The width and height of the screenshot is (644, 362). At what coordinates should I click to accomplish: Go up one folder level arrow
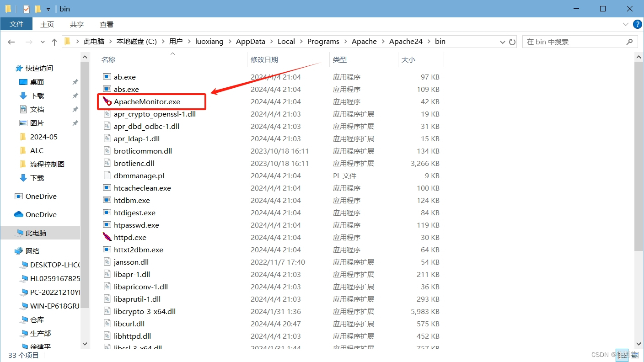click(x=54, y=42)
